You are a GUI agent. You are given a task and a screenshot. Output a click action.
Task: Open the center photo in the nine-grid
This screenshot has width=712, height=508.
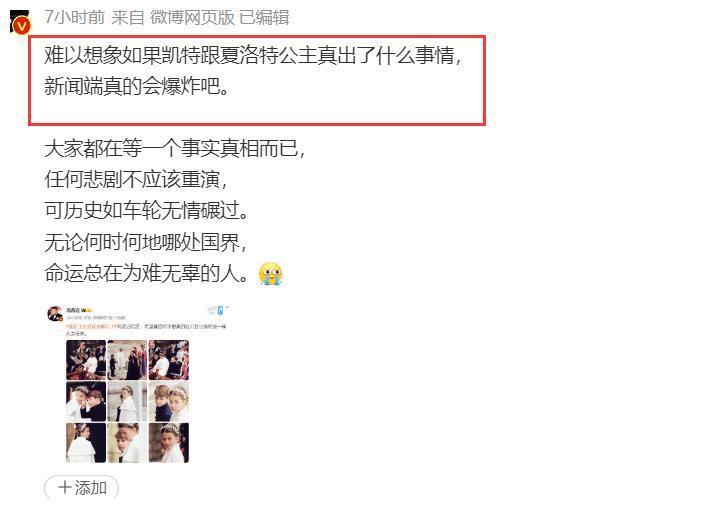(x=127, y=401)
